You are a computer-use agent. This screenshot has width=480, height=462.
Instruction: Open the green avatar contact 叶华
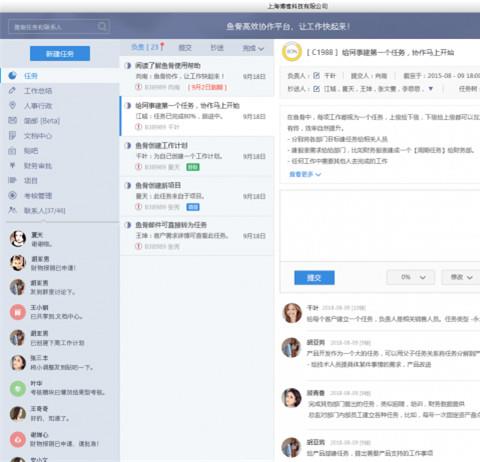[18, 388]
